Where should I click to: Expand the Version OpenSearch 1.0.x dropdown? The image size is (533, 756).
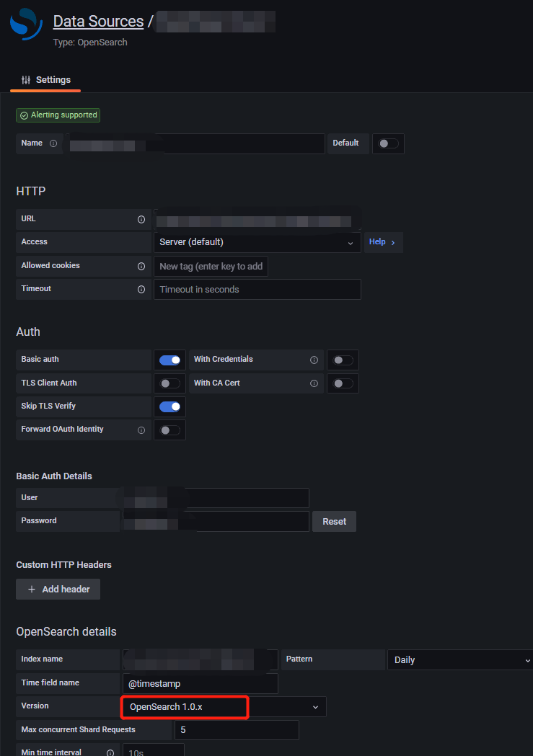click(224, 707)
